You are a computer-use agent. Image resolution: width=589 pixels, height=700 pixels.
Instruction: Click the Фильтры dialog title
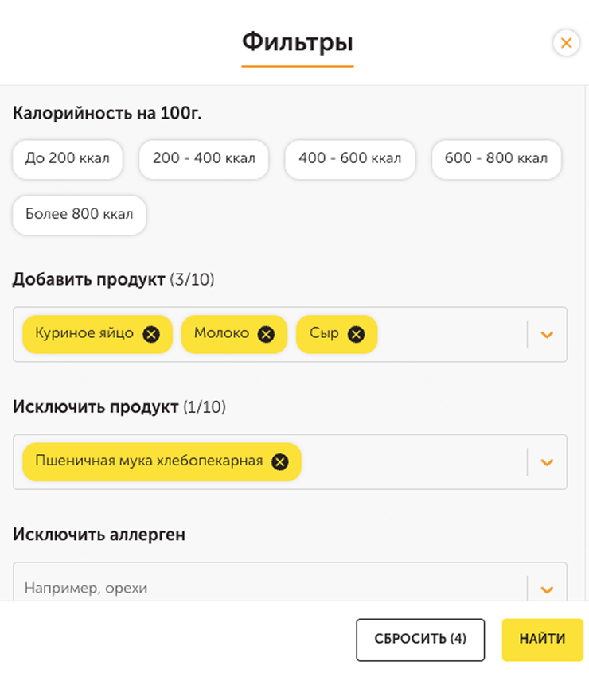[x=298, y=42]
